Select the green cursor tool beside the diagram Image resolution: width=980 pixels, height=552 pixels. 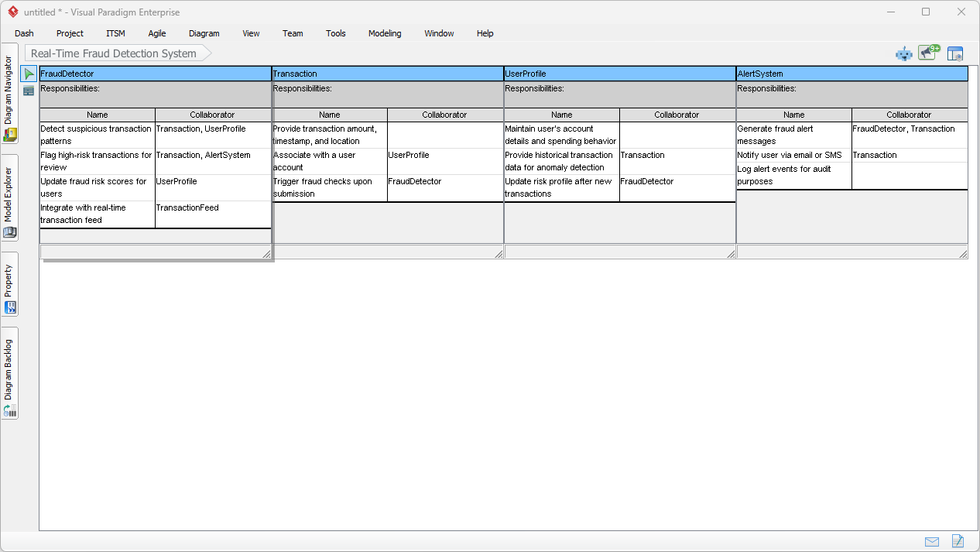[29, 74]
